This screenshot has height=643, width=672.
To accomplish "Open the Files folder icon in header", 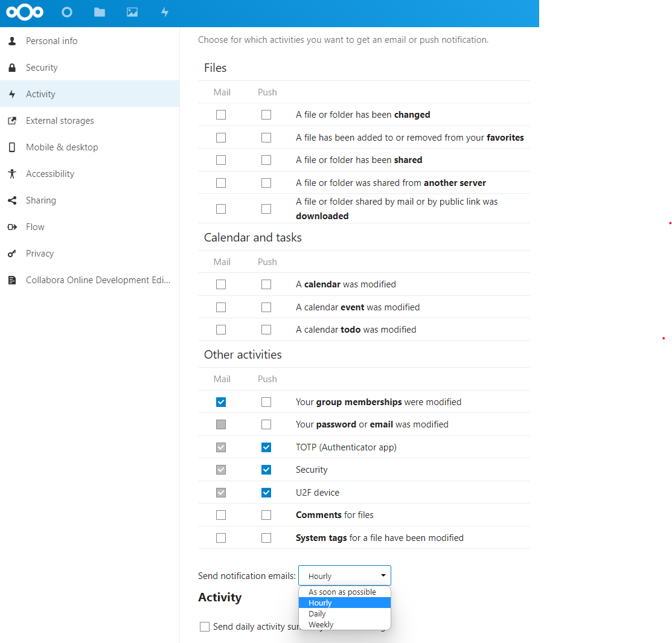I will tap(100, 12).
